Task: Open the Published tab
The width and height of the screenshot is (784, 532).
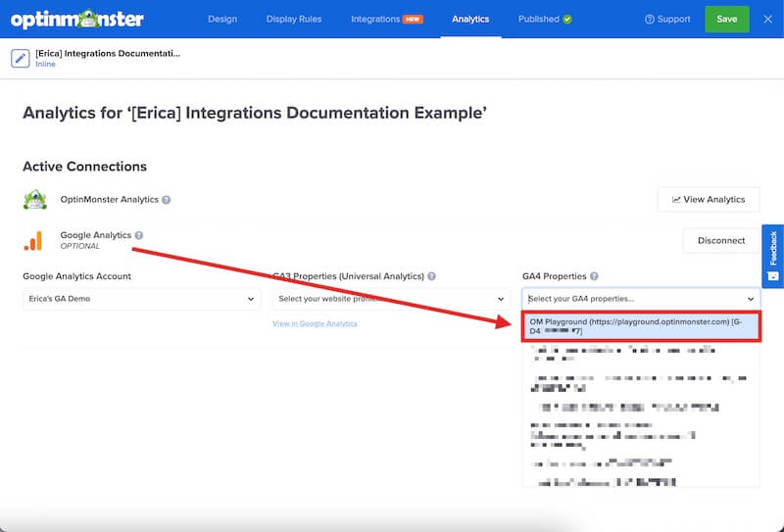Action: [538, 19]
